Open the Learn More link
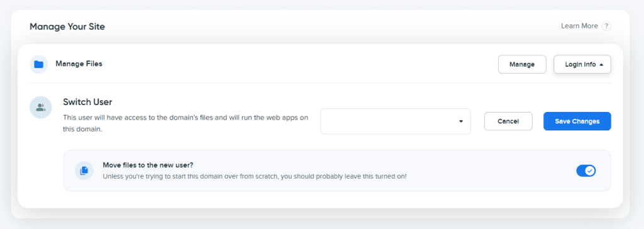The image size is (644, 229). click(579, 26)
